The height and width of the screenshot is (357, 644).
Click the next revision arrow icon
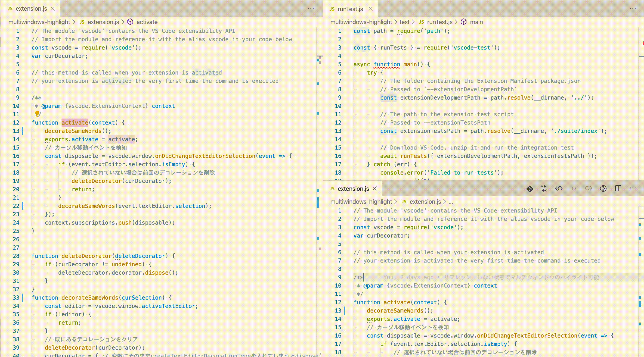click(588, 189)
